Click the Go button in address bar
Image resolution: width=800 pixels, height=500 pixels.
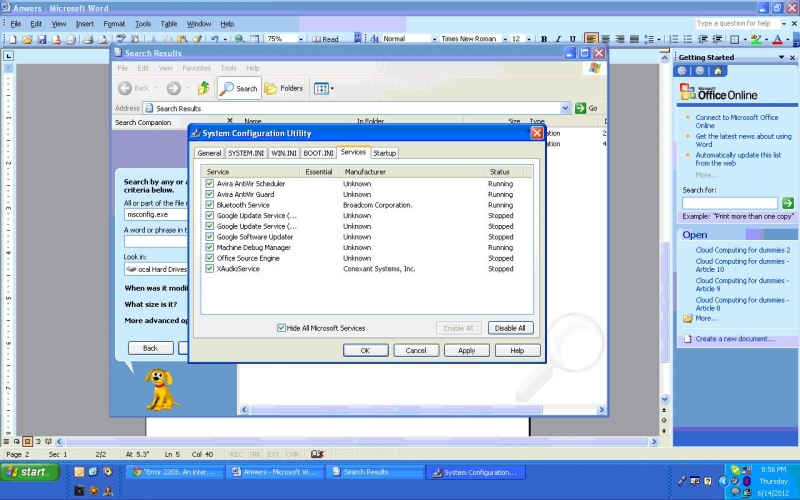click(x=586, y=108)
